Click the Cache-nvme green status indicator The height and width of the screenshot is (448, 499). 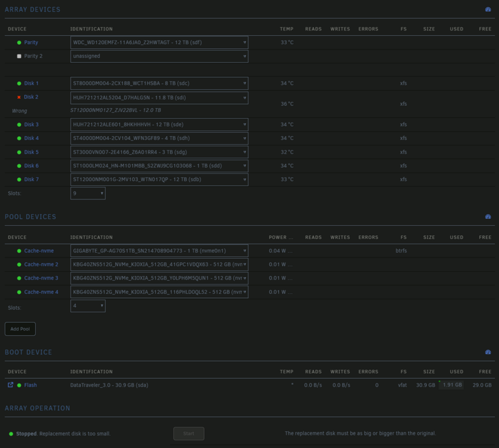point(19,251)
